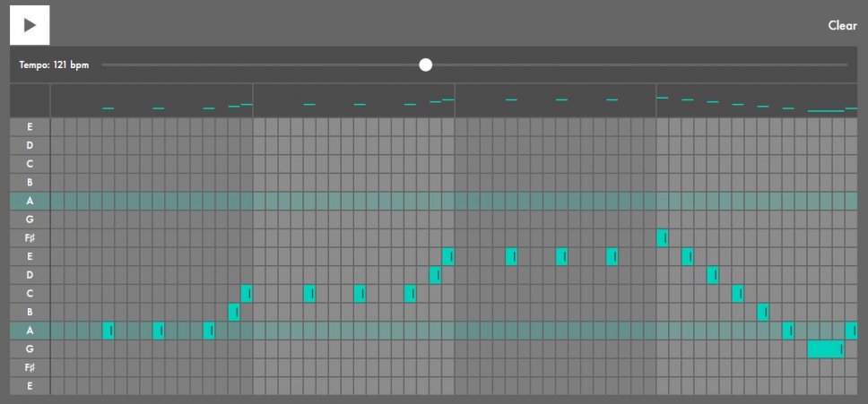Toggle the D note in the fourth measure
The width and height of the screenshot is (868, 404).
713,275
